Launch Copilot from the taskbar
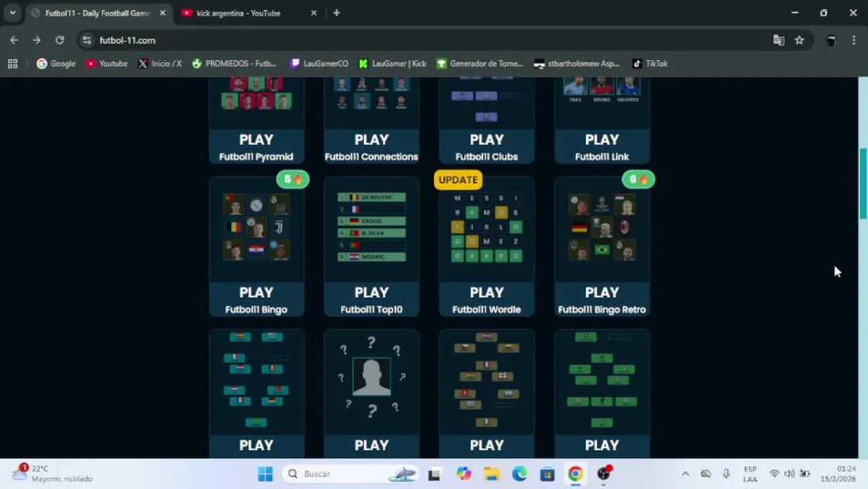 pyautogui.click(x=464, y=474)
